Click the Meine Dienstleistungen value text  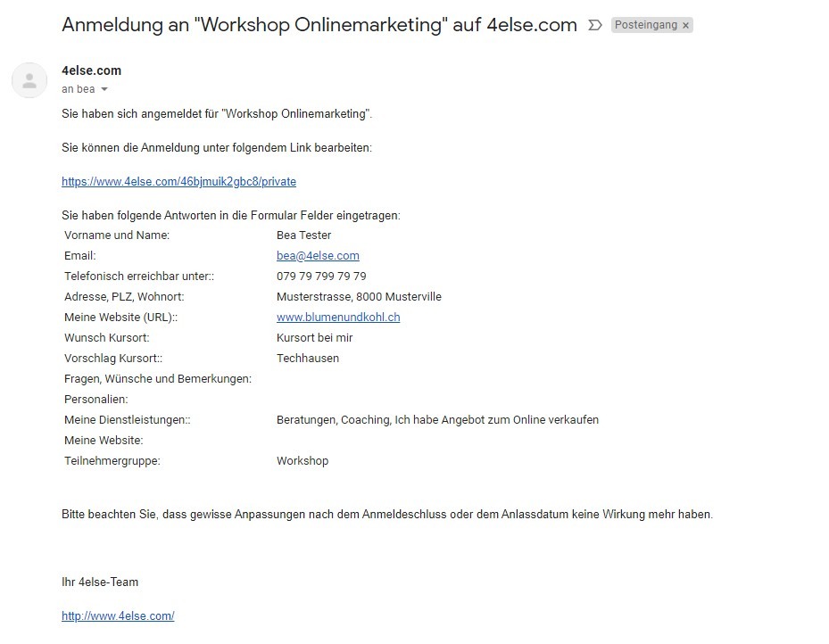pos(438,420)
